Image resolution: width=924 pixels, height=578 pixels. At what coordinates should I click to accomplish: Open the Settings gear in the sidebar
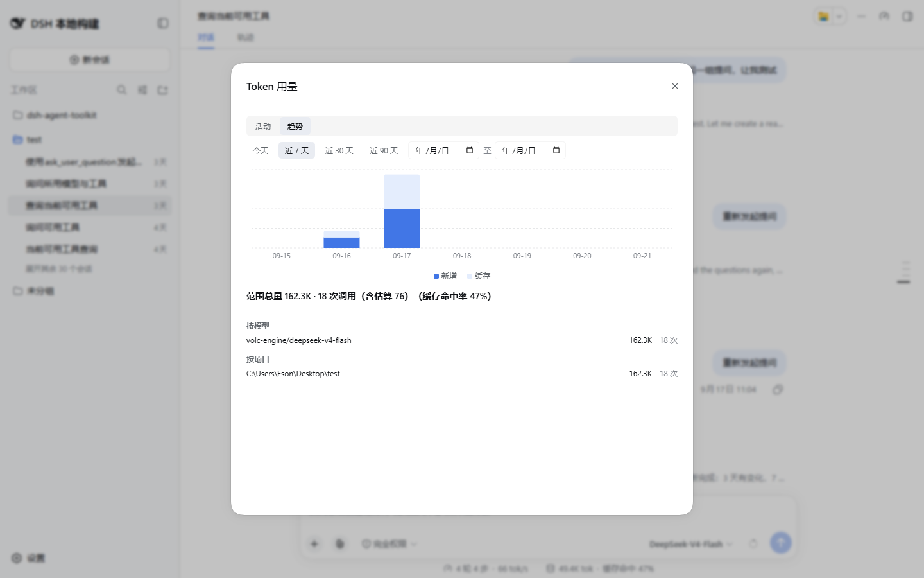[x=17, y=558]
